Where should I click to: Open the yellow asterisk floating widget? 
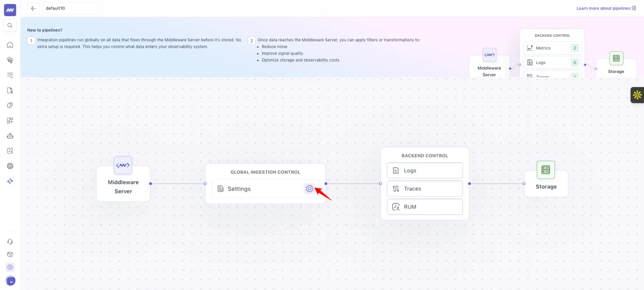pos(637,95)
